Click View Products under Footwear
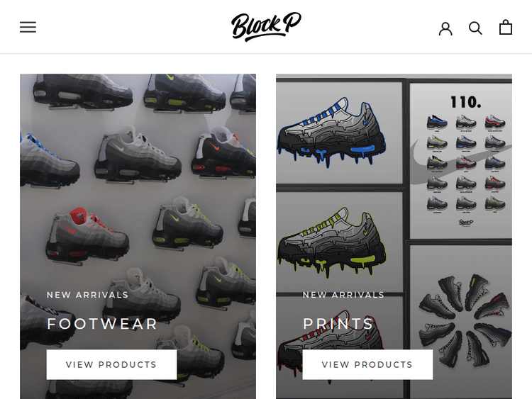Screen dimensions: 532x399 coord(111,364)
